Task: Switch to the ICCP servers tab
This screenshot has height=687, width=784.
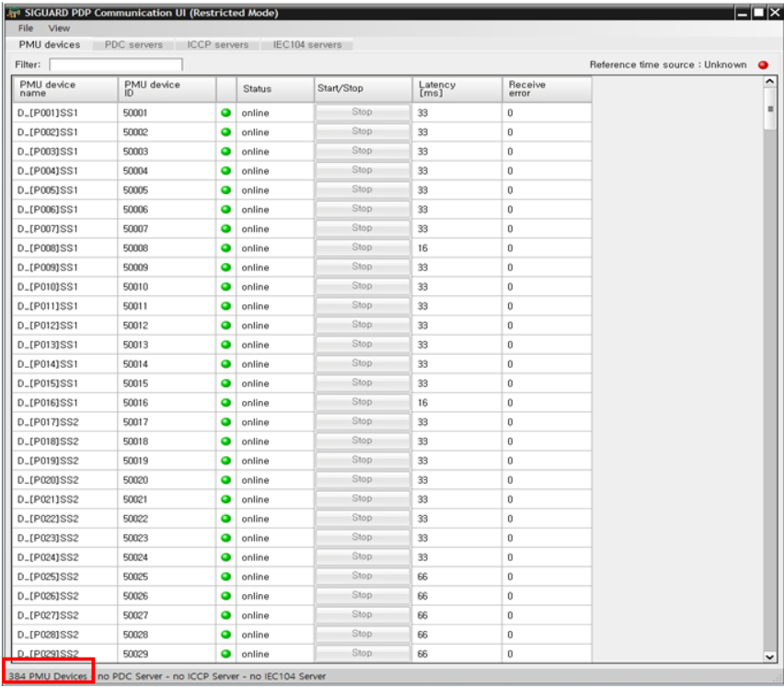Action: [217, 44]
